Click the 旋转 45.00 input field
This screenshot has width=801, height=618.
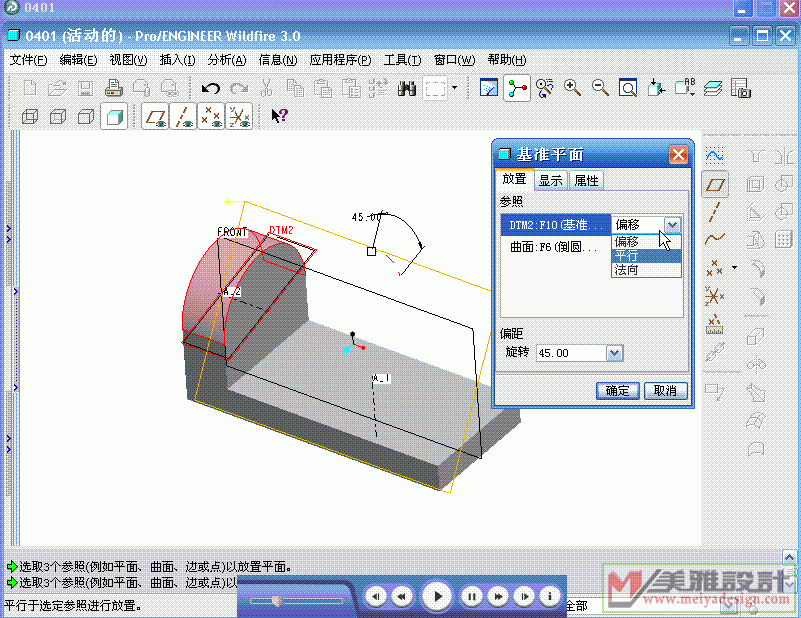(x=571, y=353)
